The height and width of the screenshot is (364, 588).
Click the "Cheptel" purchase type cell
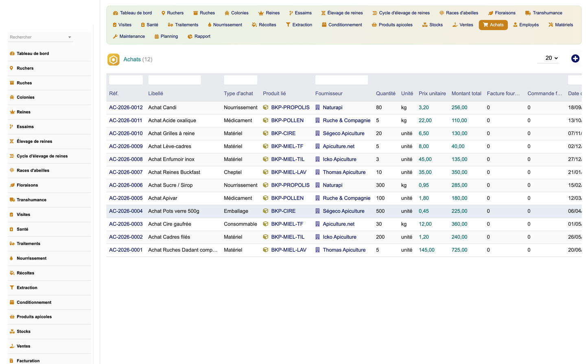click(x=233, y=172)
